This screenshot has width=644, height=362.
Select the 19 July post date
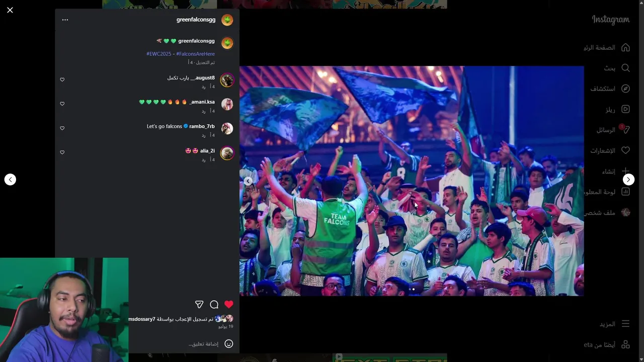tap(225, 327)
